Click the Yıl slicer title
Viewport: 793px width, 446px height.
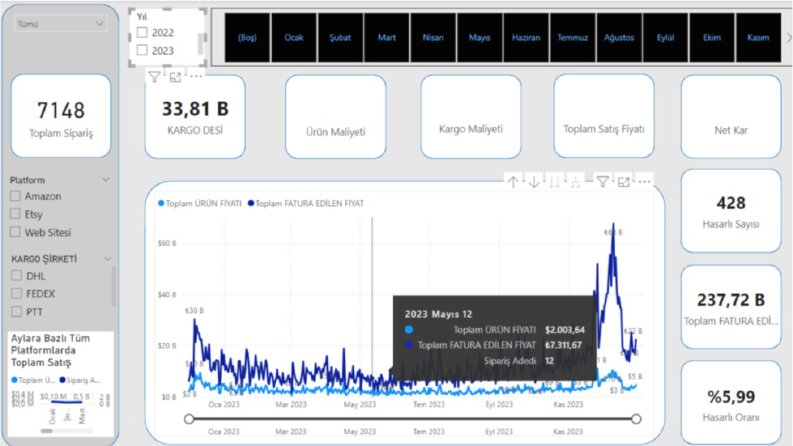pyautogui.click(x=142, y=17)
